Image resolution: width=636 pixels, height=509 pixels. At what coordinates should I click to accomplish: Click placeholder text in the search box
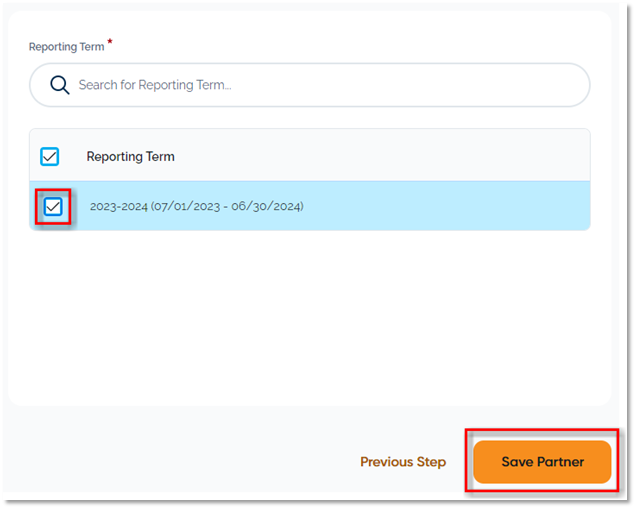pos(154,85)
